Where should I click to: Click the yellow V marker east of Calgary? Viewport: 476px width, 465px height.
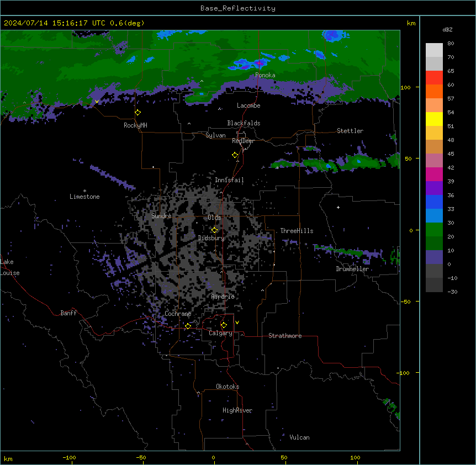(x=237, y=323)
